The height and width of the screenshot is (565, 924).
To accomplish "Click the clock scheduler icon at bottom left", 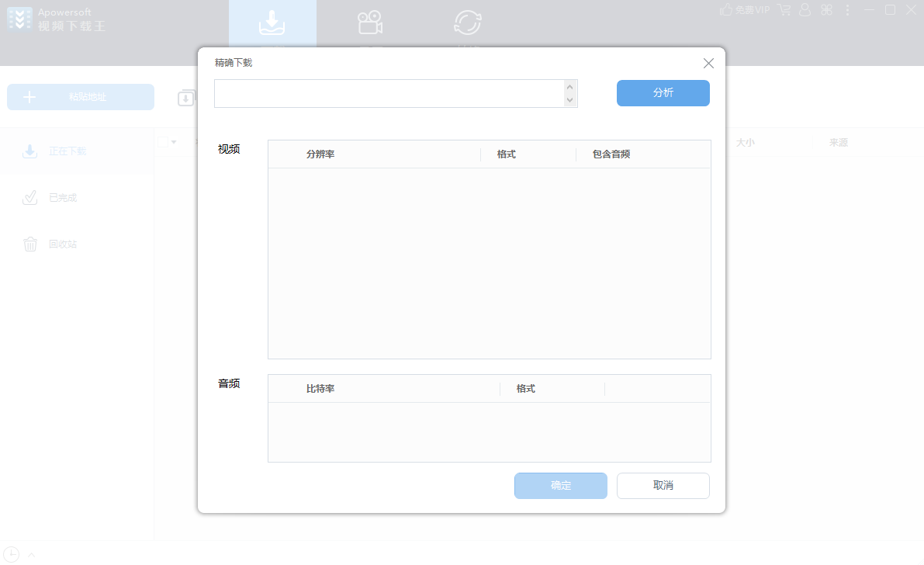I will click(x=11, y=554).
